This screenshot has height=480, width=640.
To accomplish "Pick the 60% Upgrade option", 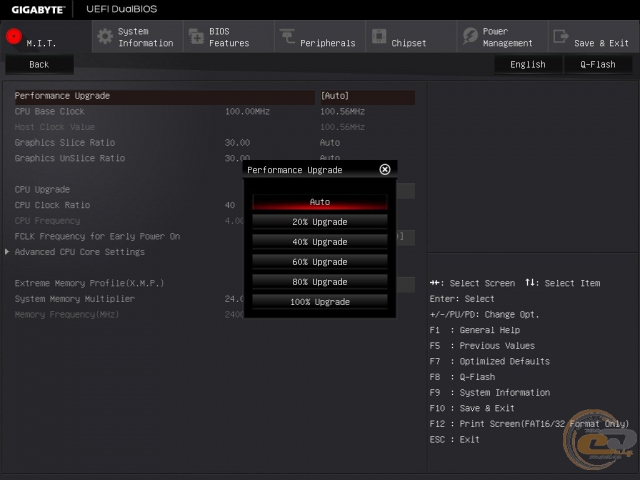I will coord(319,262).
